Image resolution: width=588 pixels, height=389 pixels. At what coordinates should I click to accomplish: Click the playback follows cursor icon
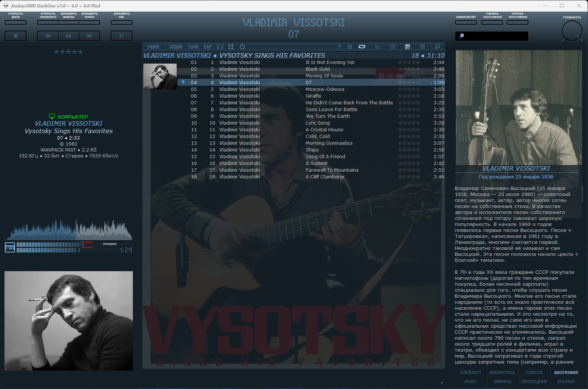point(350,47)
